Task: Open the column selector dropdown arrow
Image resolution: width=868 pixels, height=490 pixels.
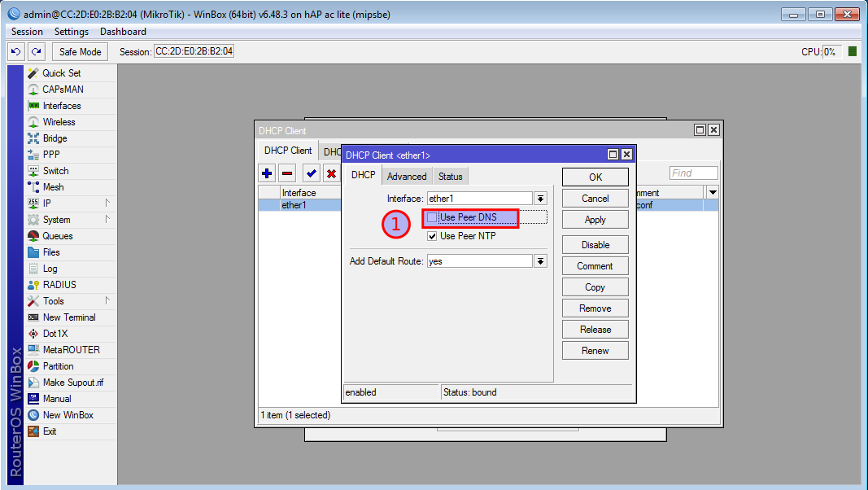Action: (713, 193)
